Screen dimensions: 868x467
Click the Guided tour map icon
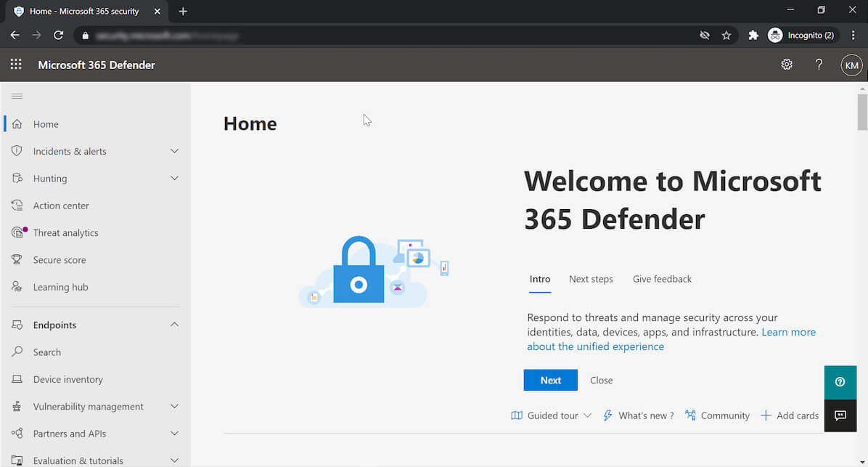coord(517,415)
